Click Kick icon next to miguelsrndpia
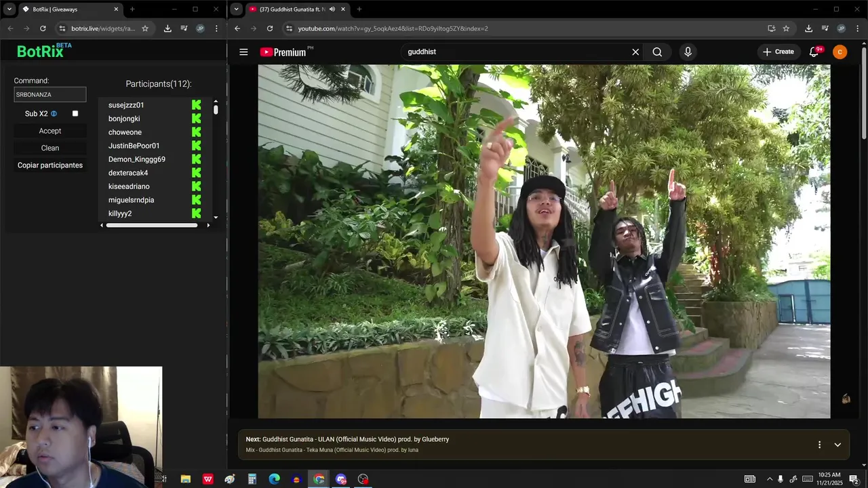 (197, 200)
